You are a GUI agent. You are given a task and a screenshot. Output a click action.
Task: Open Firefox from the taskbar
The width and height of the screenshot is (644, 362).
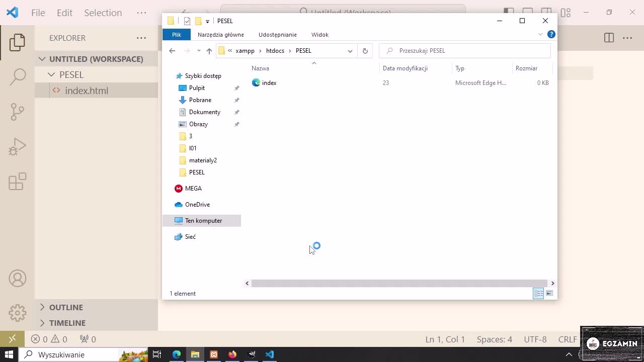[232, 354]
